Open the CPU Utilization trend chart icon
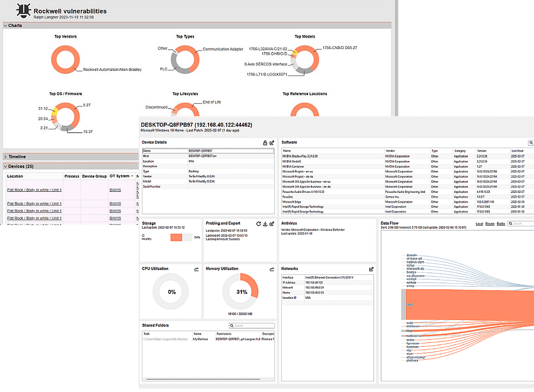This screenshot has height=392, width=534. coord(197,269)
